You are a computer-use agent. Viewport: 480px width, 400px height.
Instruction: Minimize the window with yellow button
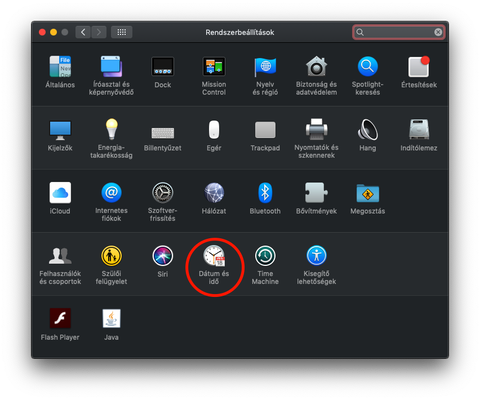point(53,32)
